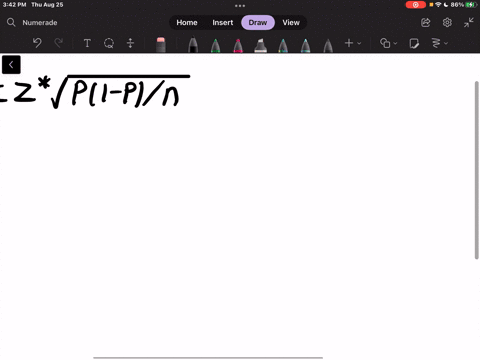The height and width of the screenshot is (360, 480).
Task: Click the vertical page scrollbar
Action: 477,170
